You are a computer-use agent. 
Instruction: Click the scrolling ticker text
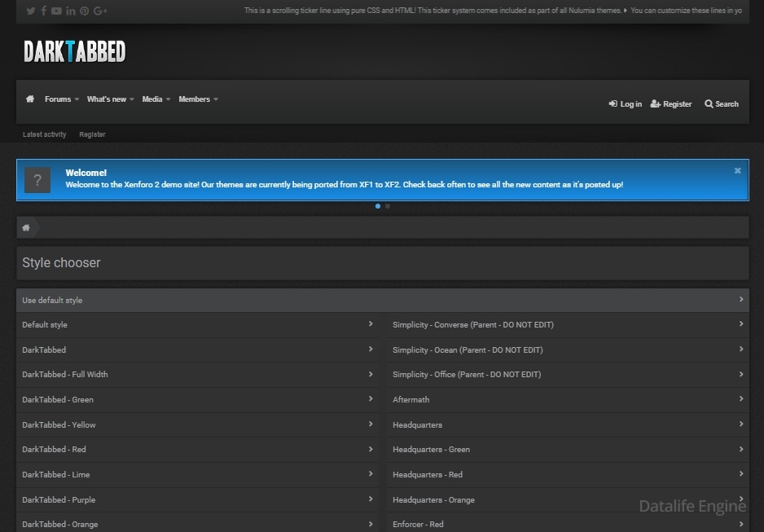tap(493, 11)
